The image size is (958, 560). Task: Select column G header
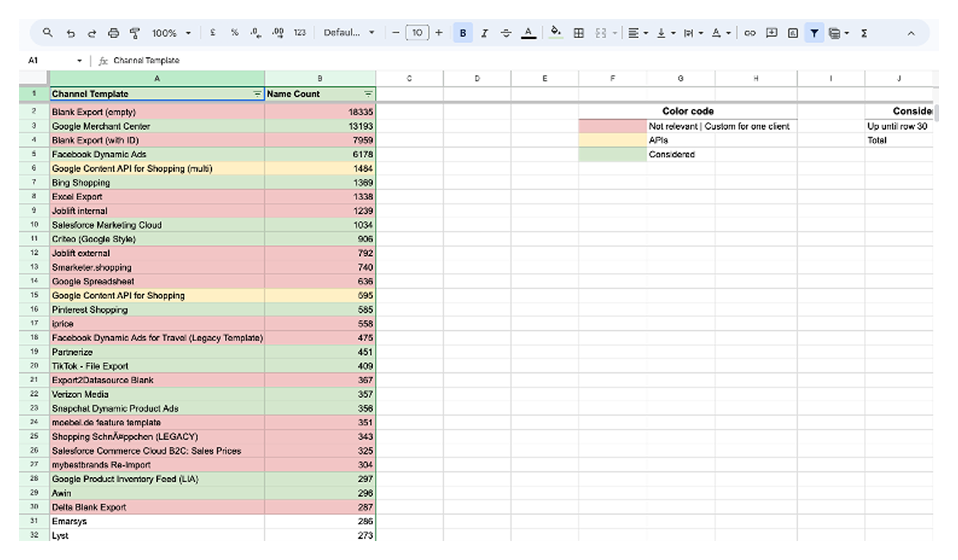[681, 78]
